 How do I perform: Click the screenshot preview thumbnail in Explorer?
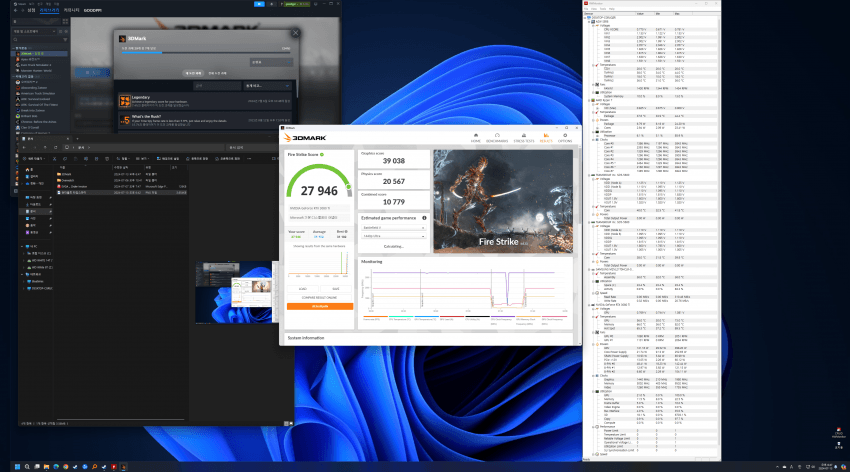(235, 293)
